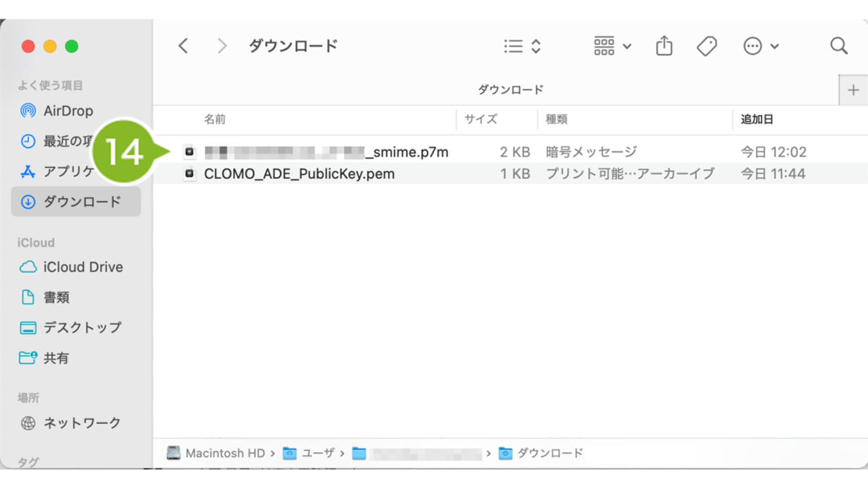Open the group-by grid dropdown

point(612,46)
